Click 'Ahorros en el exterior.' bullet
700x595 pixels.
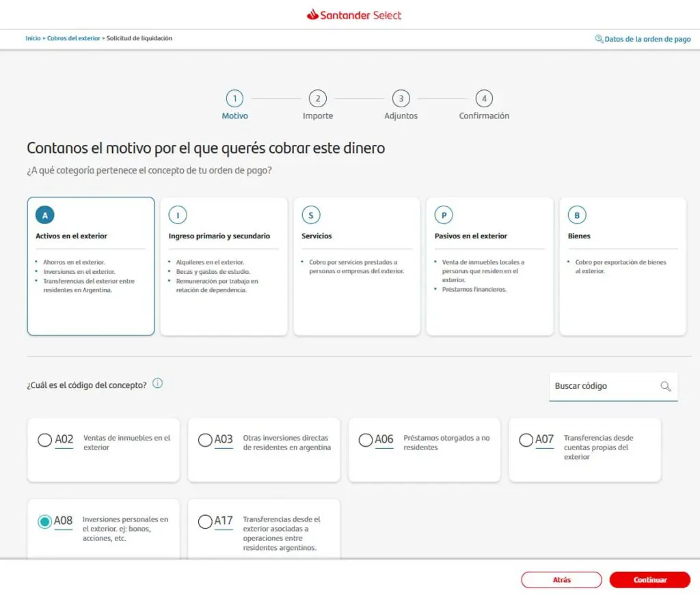pyautogui.click(x=74, y=262)
